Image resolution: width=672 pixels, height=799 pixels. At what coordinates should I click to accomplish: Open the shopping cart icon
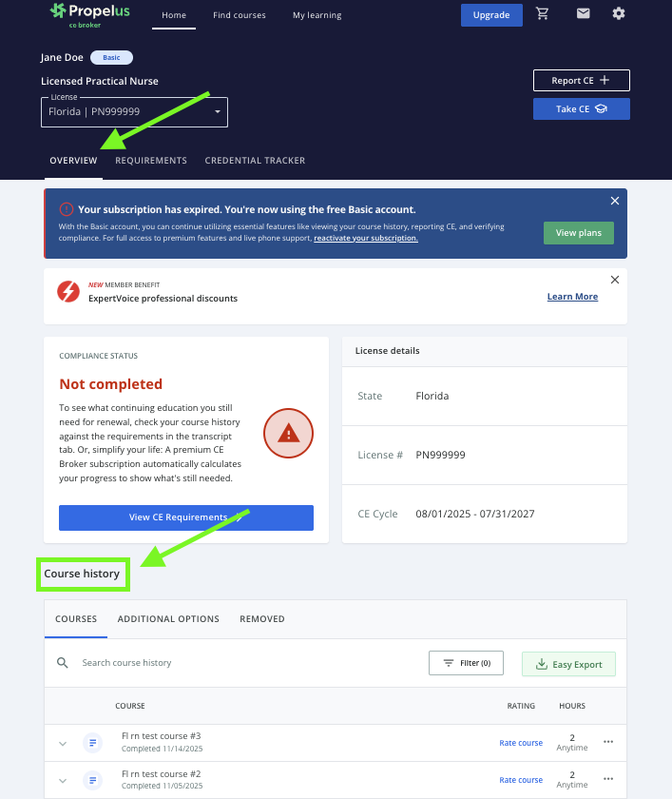[x=543, y=14]
